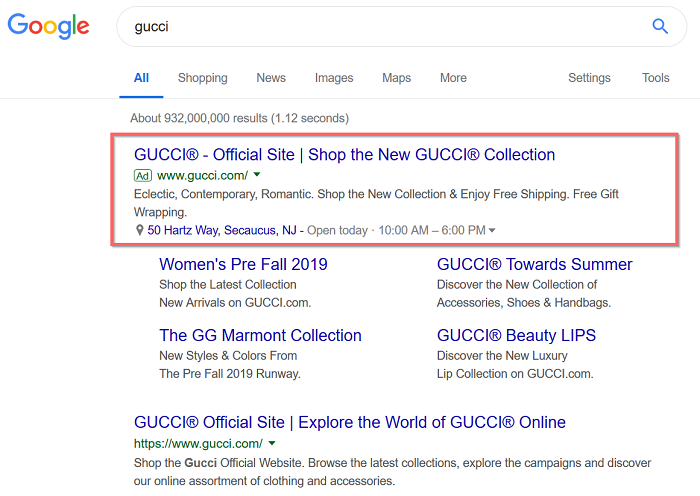
Task: Click the Ad badge label
Action: [143, 175]
